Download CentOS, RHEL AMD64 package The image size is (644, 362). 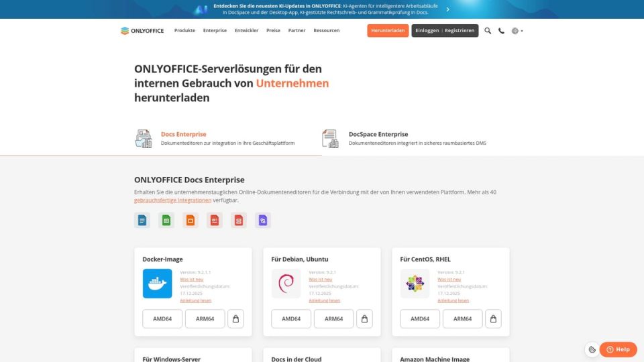(420, 319)
